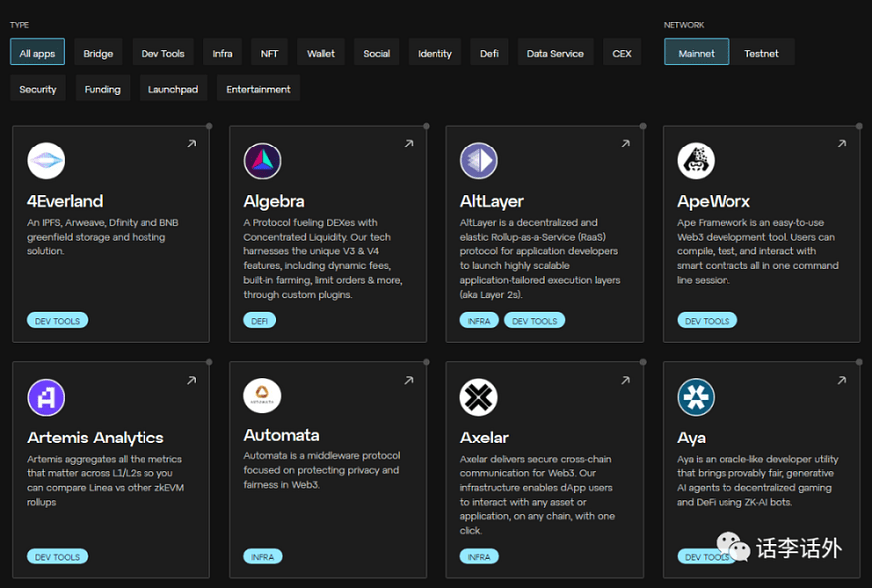Select the All apps filter
Screen dimensions: 872x588
37,52
